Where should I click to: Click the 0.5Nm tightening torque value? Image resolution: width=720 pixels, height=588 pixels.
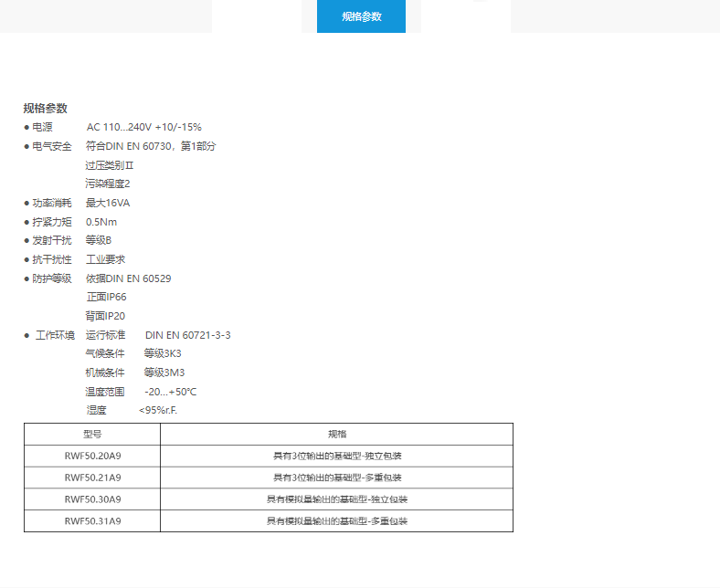tap(101, 222)
